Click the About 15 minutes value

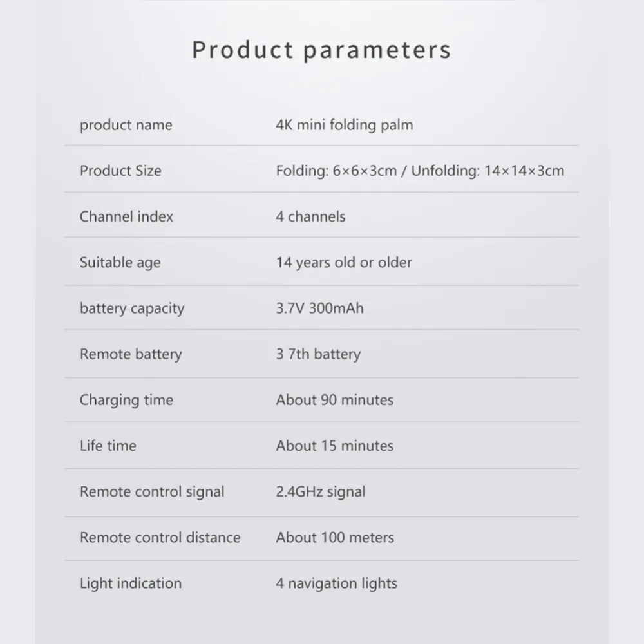click(335, 446)
